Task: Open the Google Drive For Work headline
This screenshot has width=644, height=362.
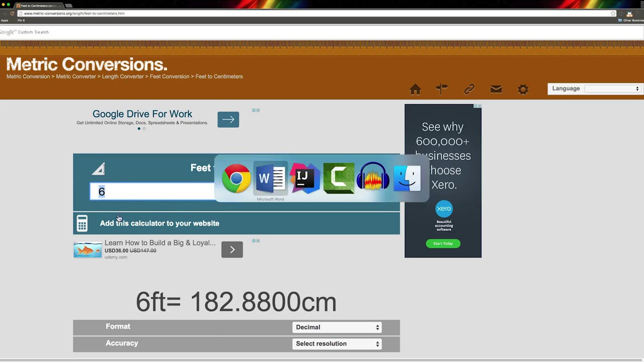Action: point(142,114)
